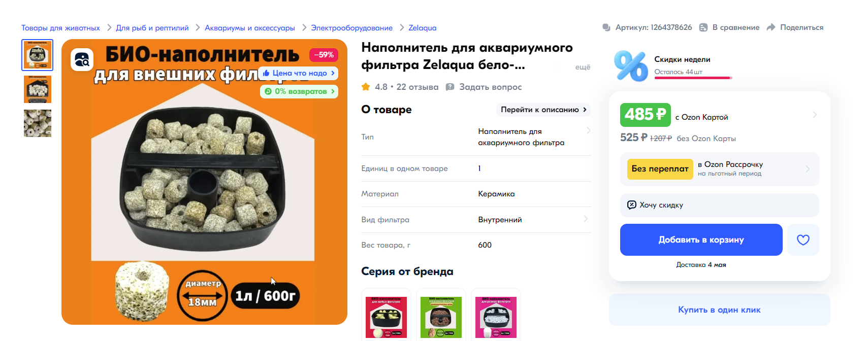Click the Купить в один клик button
Image resolution: width=868 pixels, height=341 pixels.
point(719,310)
